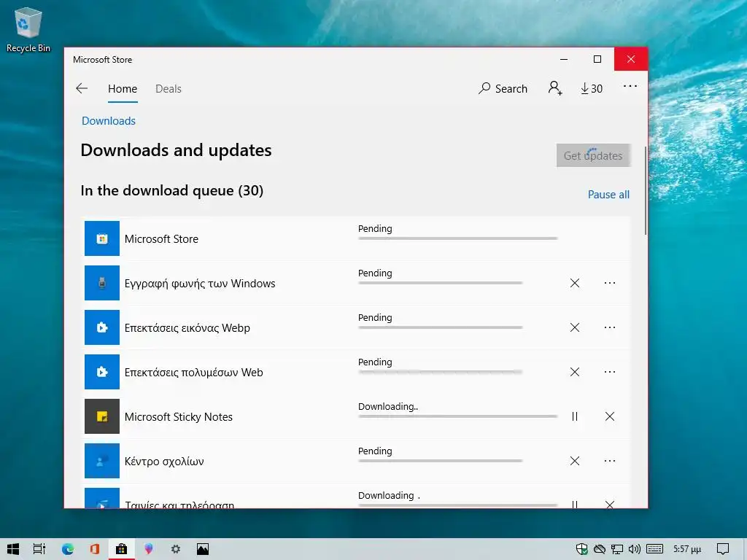Cancel Επεκτάσεις εικόνας Webp download
The height and width of the screenshot is (560, 747).
point(575,327)
